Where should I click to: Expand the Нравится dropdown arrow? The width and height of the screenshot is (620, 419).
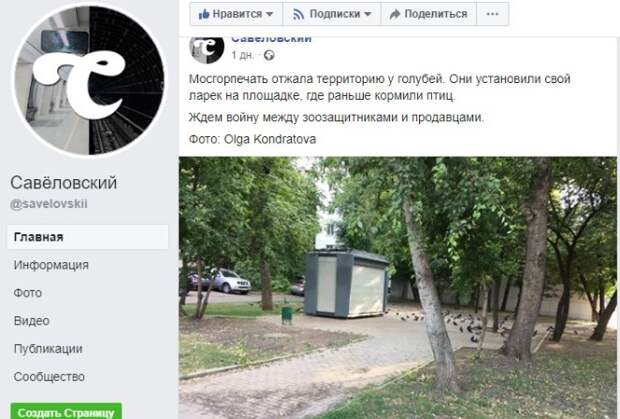coord(270,14)
